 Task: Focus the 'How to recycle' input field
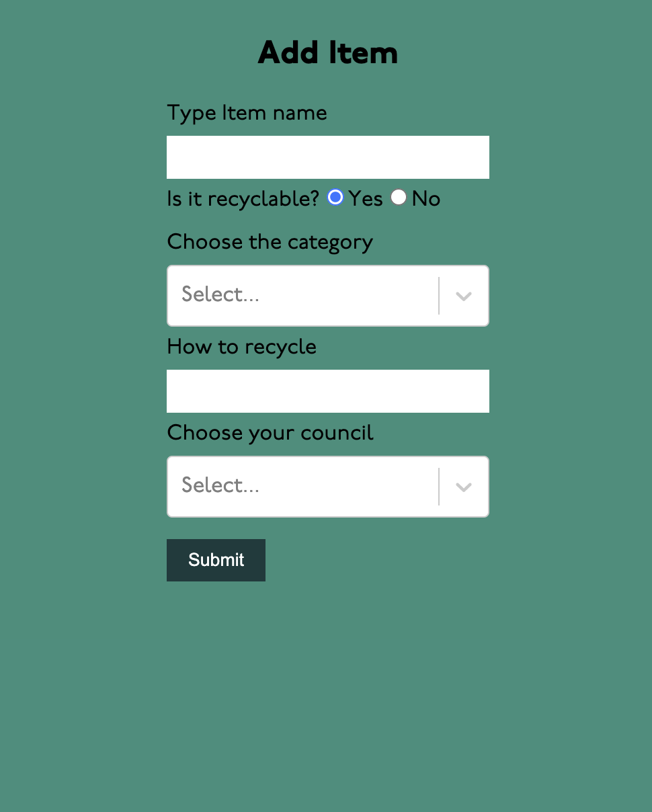point(327,391)
